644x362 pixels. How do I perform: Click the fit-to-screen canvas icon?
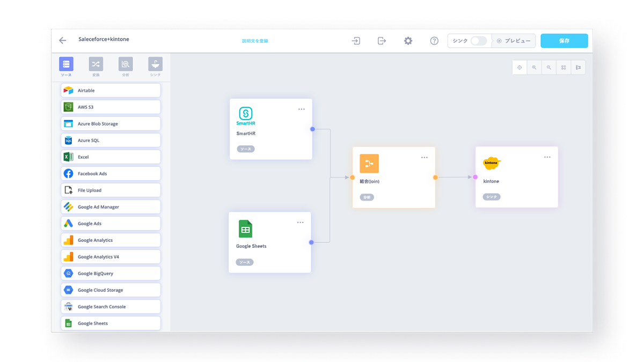point(563,67)
